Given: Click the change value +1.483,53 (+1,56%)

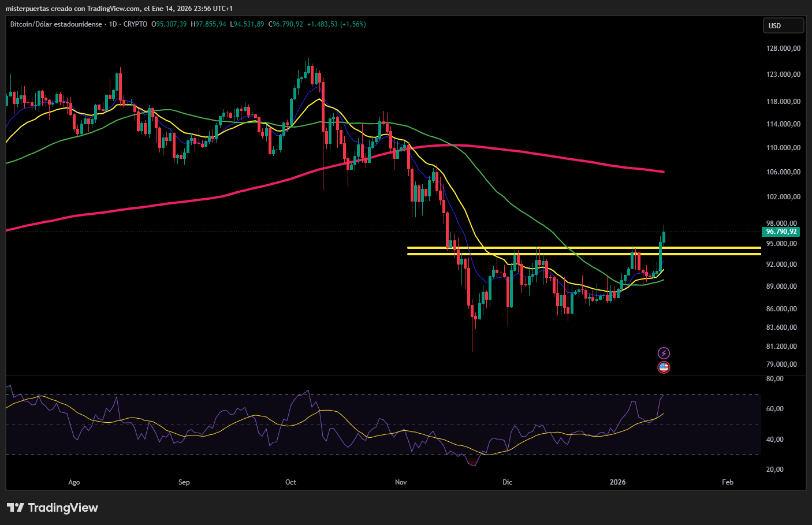Looking at the screenshot, I should 336,24.
